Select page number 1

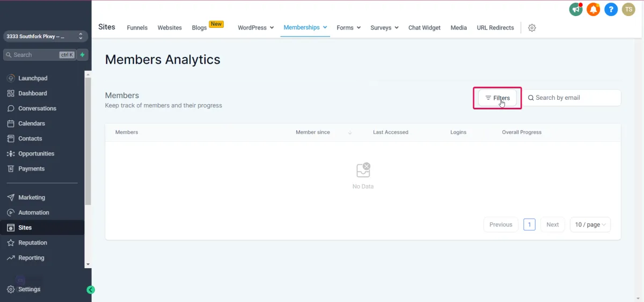coord(529,225)
